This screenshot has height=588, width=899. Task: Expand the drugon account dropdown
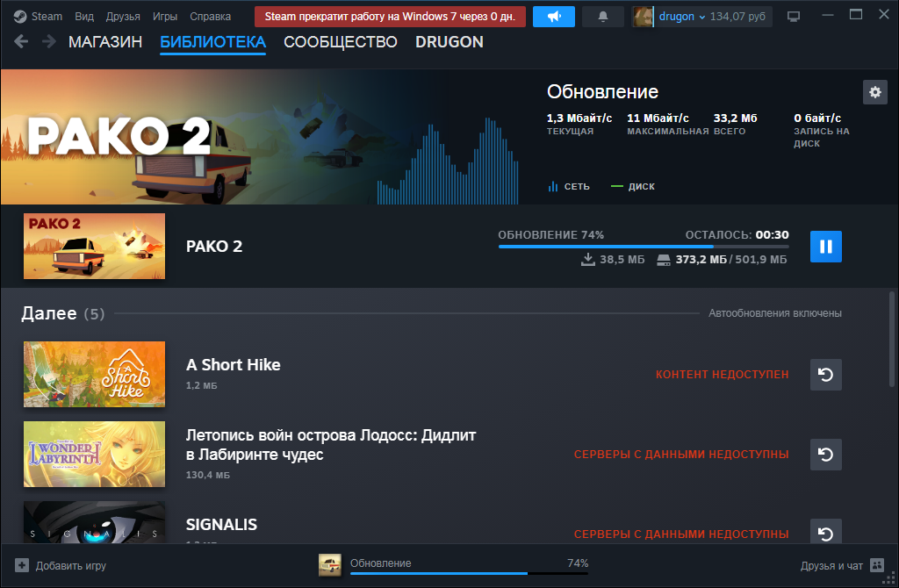(681, 17)
